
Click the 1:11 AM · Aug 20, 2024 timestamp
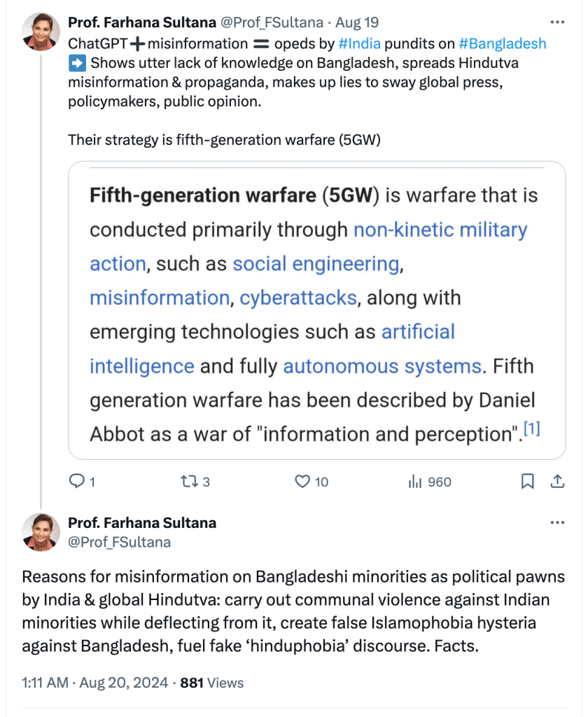(x=94, y=683)
